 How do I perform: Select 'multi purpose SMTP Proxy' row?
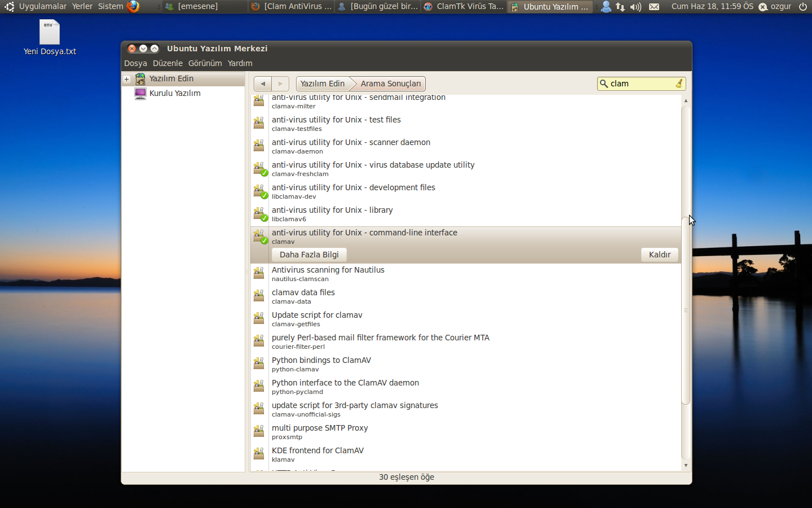pos(466,431)
